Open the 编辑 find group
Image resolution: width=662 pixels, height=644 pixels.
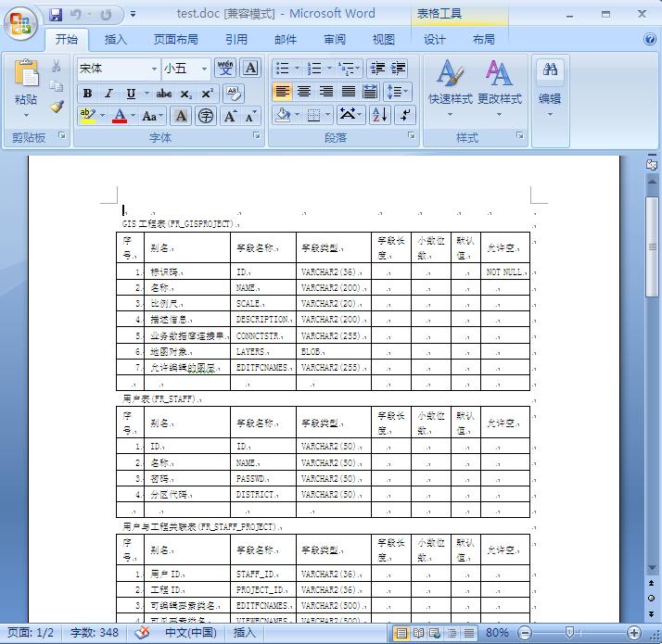pos(550,89)
